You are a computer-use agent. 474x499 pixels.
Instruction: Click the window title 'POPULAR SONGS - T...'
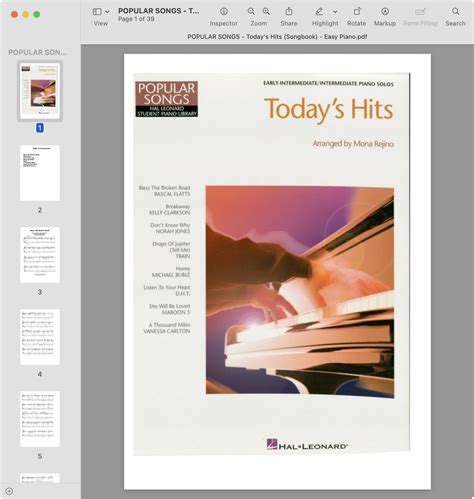tap(159, 11)
